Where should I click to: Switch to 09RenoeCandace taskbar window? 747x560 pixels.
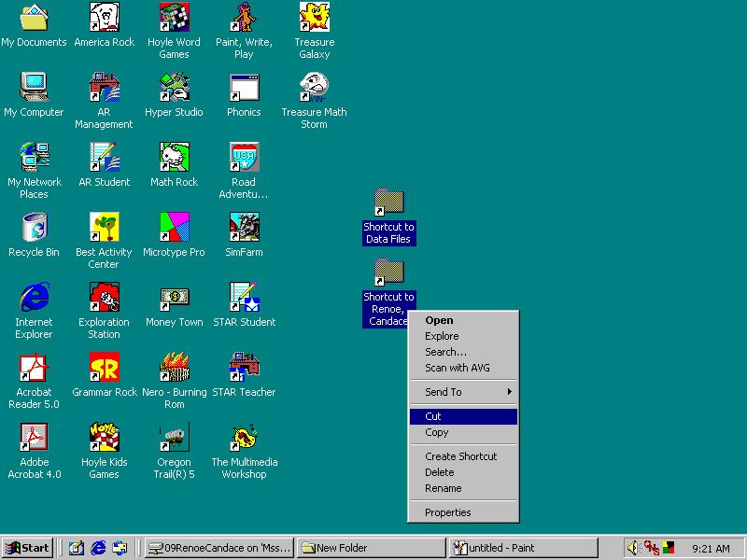click(x=219, y=548)
